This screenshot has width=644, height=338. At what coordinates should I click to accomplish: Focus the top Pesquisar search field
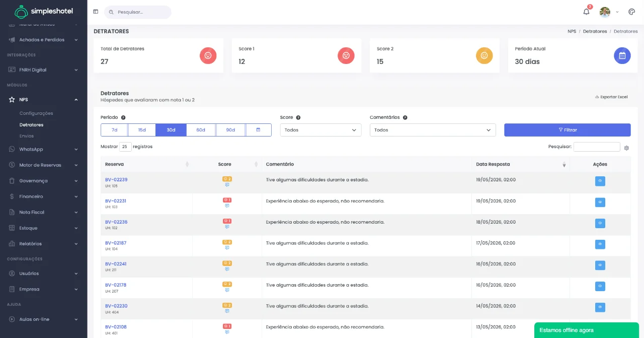tap(138, 12)
